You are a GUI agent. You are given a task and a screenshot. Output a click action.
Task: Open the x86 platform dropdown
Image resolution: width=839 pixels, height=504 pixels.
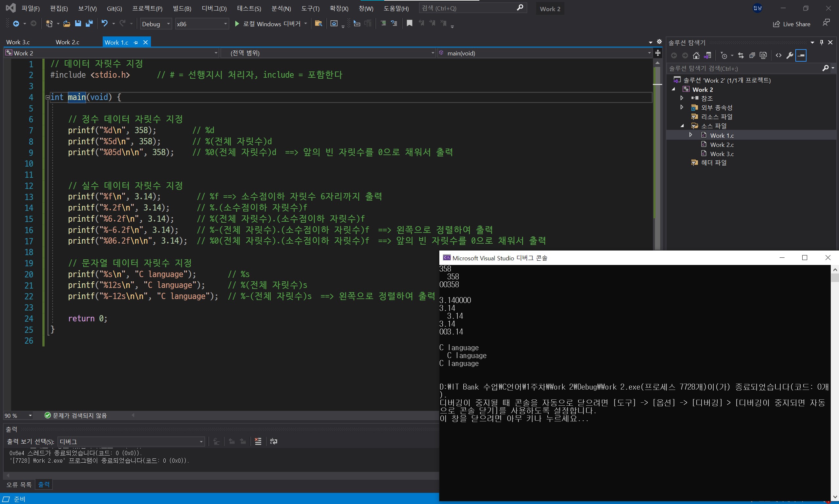pyautogui.click(x=202, y=24)
